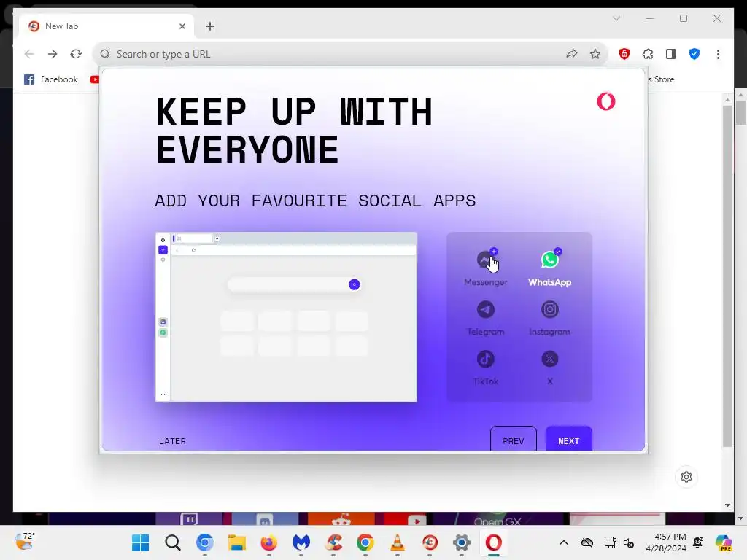The width and height of the screenshot is (747, 560).
Task: Focus the Search or type a URL field
Action: [x=333, y=54]
